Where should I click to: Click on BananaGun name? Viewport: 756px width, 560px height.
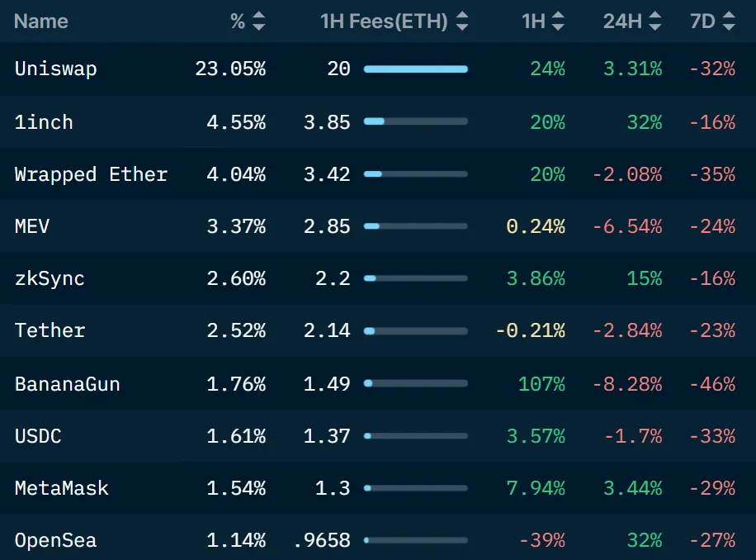[x=67, y=384]
